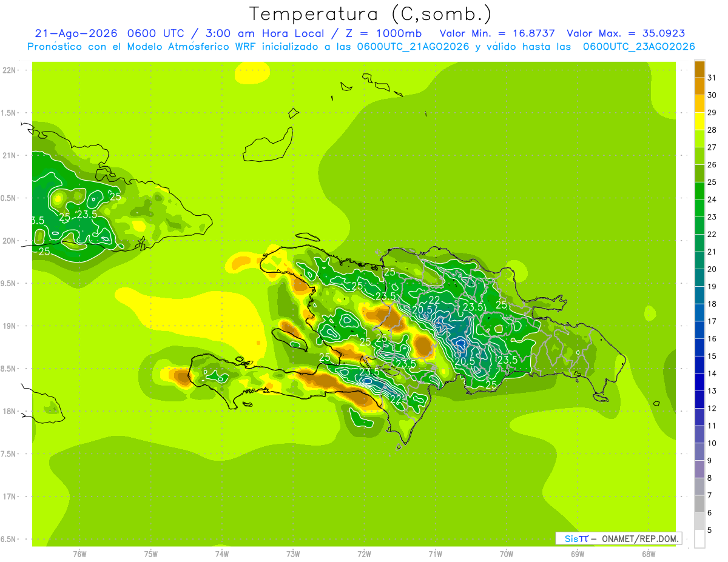Click "Valor Min. = 16.8737" readout
Screen dimensions: 728x562
tap(497, 34)
